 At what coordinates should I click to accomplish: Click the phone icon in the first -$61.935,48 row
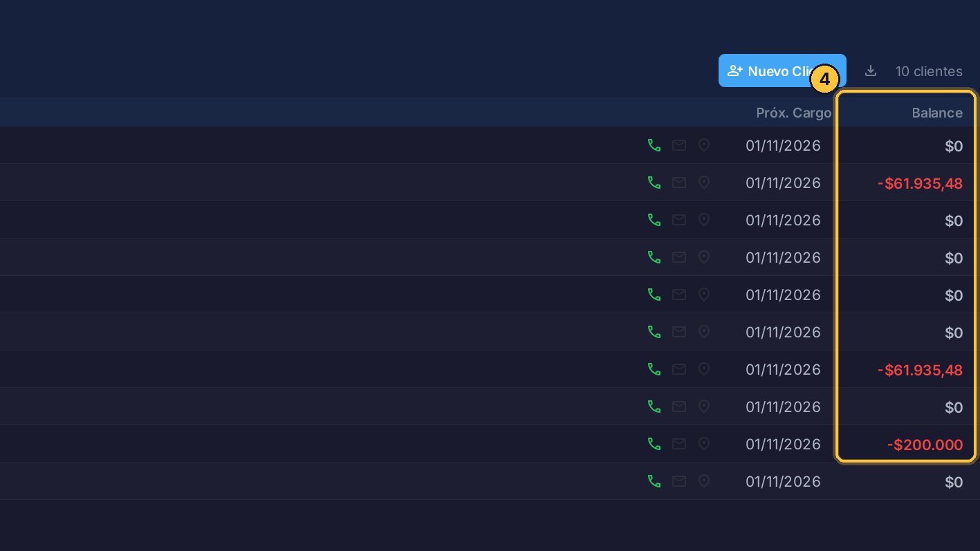[654, 183]
